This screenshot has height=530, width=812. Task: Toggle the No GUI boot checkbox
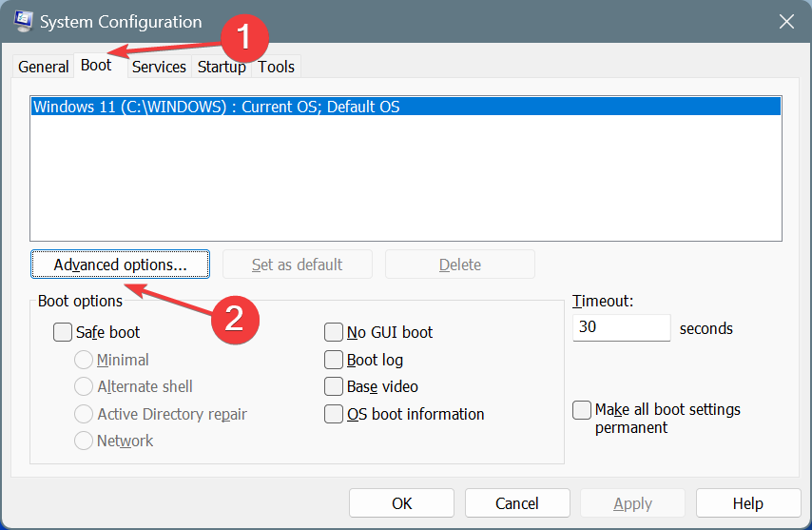pyautogui.click(x=334, y=332)
